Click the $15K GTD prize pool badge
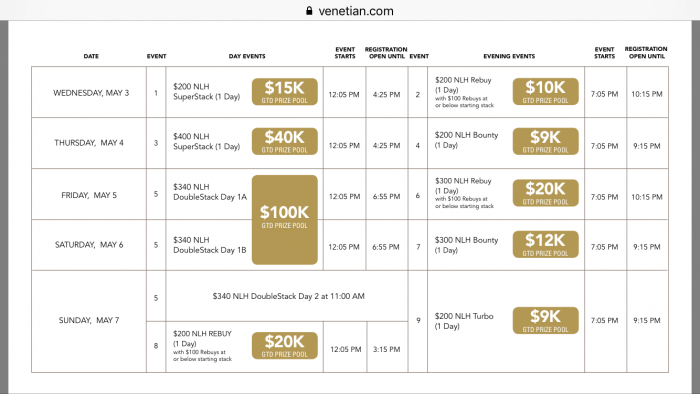 pos(285,92)
